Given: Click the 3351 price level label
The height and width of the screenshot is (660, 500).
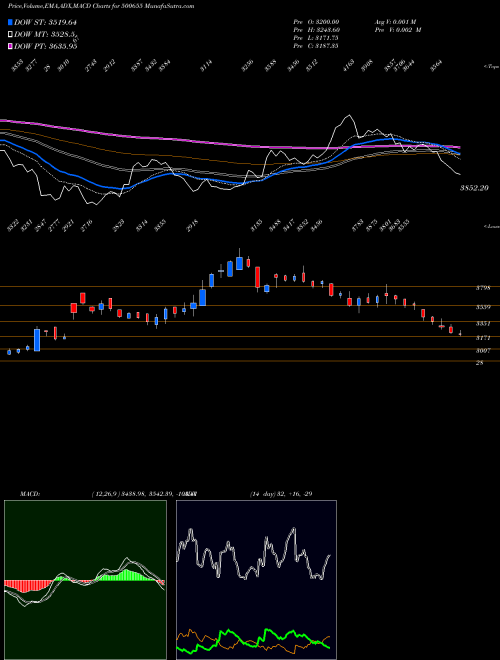Looking at the screenshot, I should (x=483, y=324).
